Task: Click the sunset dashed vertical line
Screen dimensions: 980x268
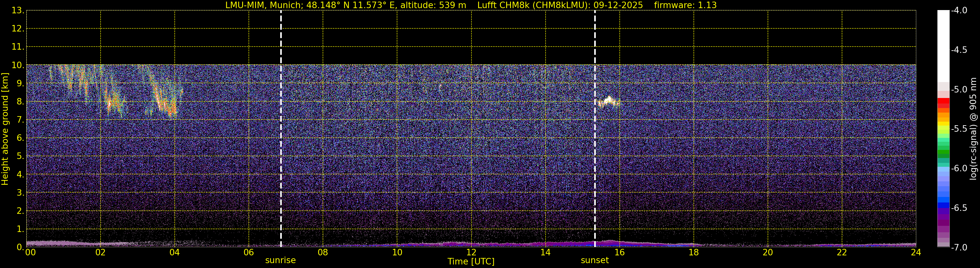Action: pyautogui.click(x=595, y=129)
